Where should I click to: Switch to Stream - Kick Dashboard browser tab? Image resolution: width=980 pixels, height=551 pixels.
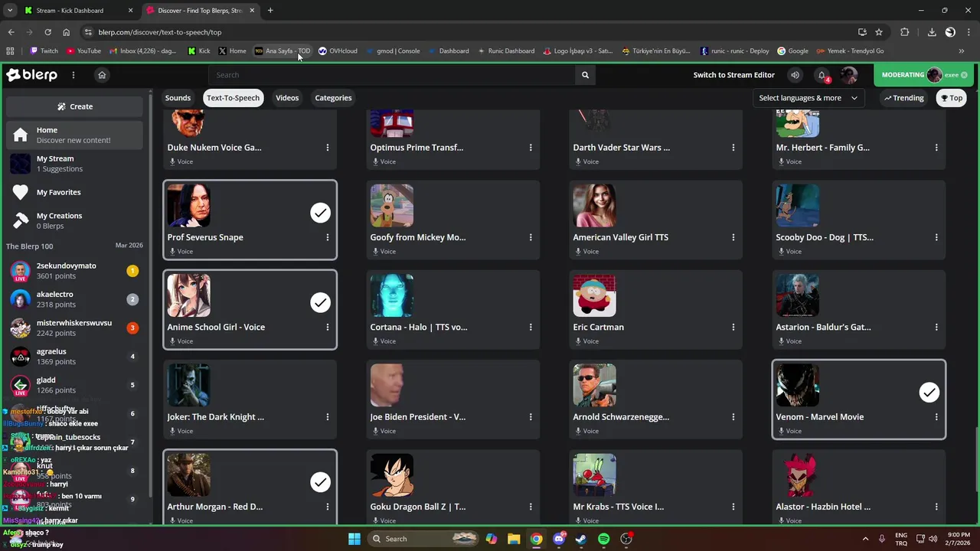coord(78,11)
